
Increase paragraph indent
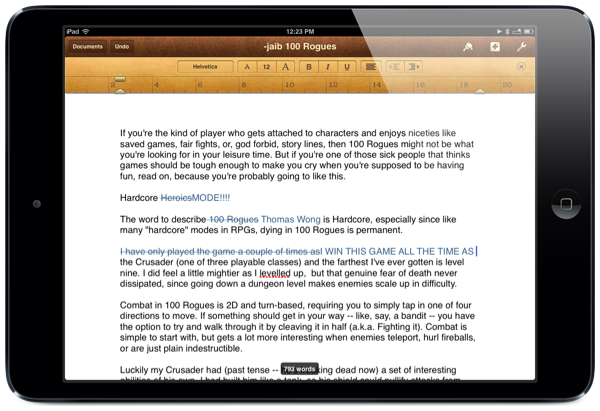[413, 67]
